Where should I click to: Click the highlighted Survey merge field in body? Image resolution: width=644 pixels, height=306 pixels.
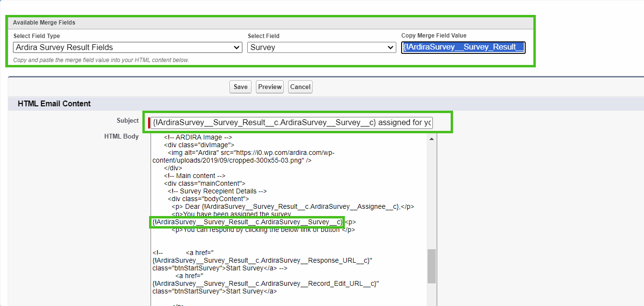click(x=247, y=222)
